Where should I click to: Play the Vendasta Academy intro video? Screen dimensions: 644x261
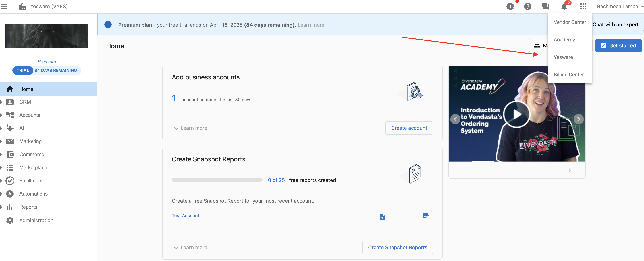516,114
